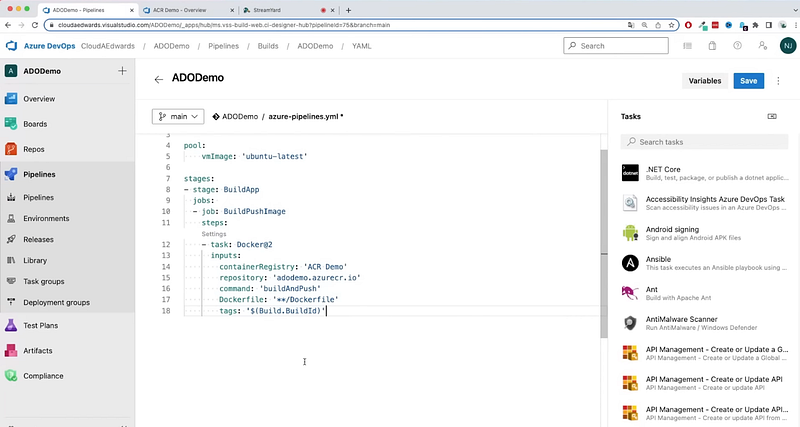Select the Ant task
The width and height of the screenshot is (800, 427).
coord(705,293)
